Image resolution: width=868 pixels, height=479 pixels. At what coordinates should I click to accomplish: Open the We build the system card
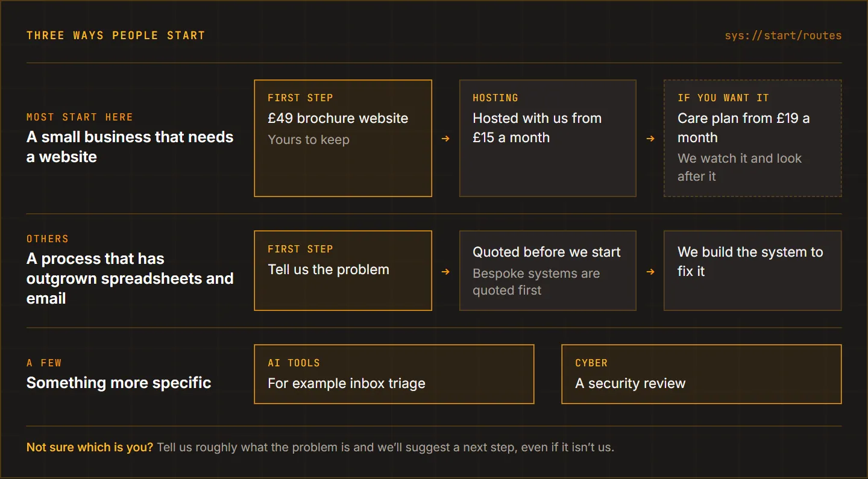coord(753,271)
